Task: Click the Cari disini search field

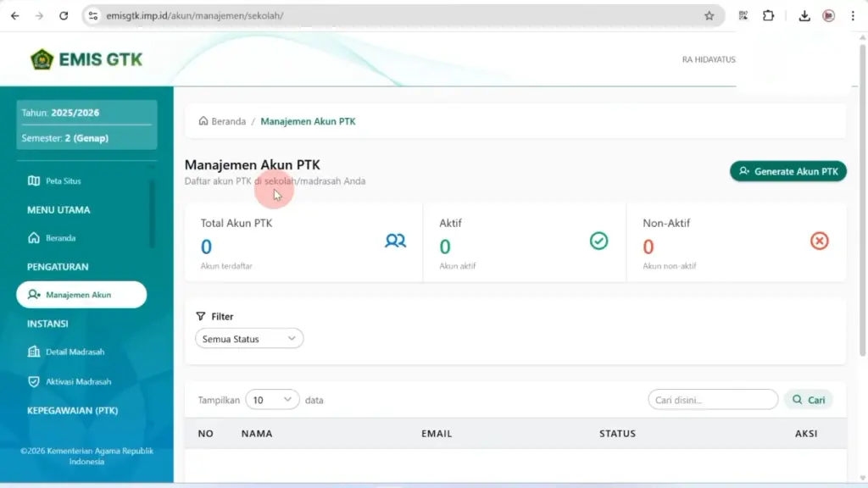Action: [712, 400]
